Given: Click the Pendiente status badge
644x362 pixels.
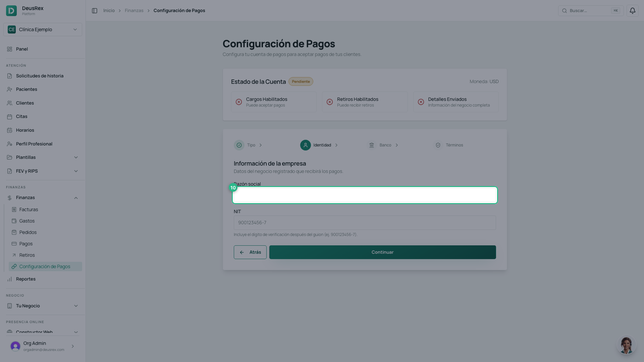Looking at the screenshot, I should pos(301,81).
